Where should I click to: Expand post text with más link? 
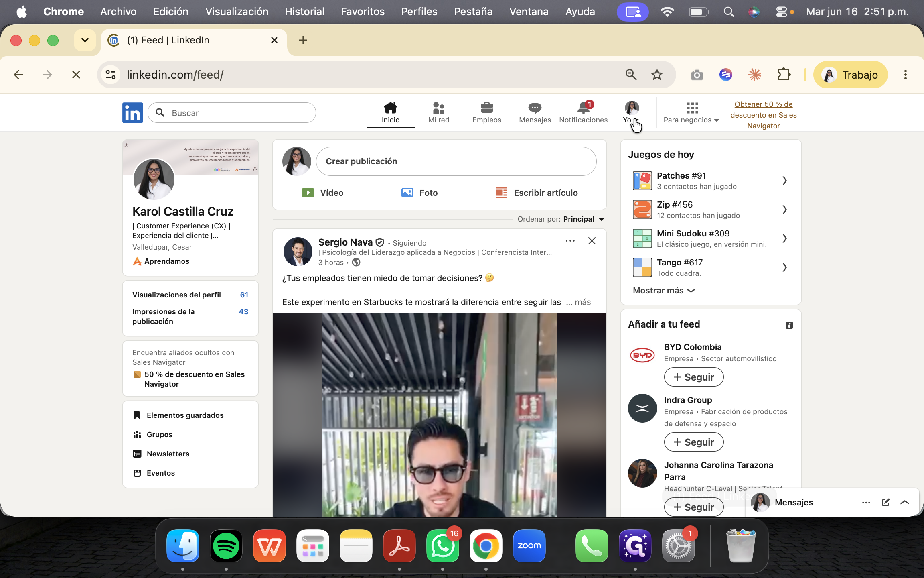[582, 302]
